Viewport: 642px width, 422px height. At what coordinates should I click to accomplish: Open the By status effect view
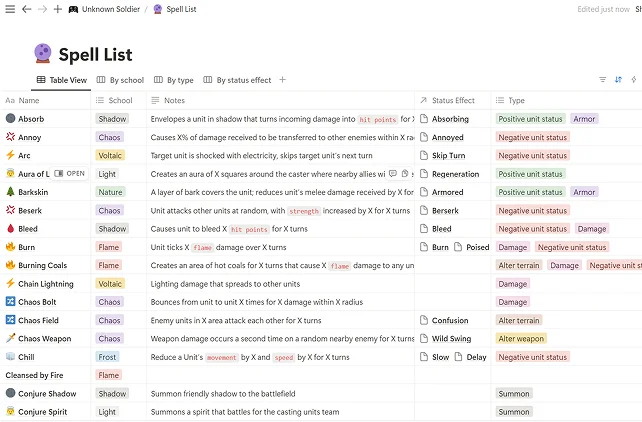pyautogui.click(x=237, y=80)
